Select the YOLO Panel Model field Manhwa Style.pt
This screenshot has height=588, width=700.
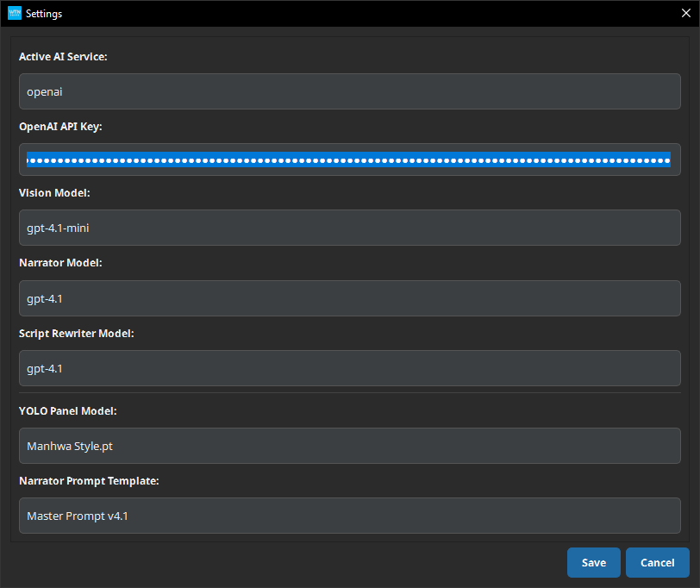pyautogui.click(x=349, y=446)
